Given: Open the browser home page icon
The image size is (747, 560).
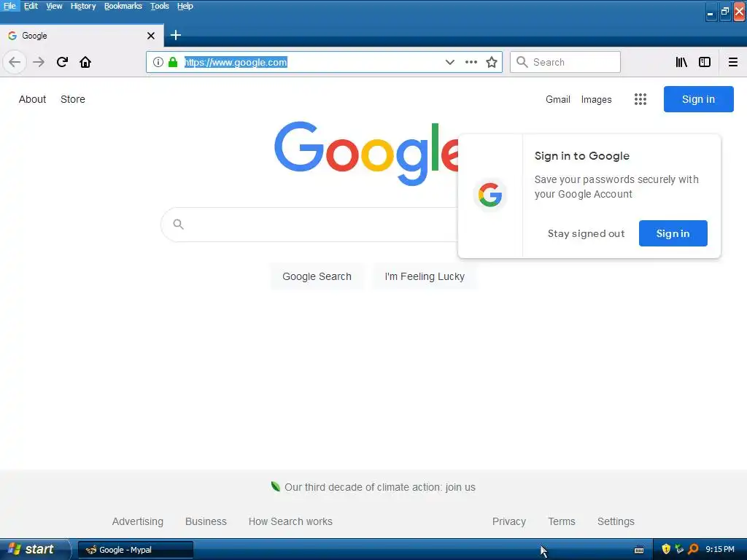Looking at the screenshot, I should click(x=85, y=63).
